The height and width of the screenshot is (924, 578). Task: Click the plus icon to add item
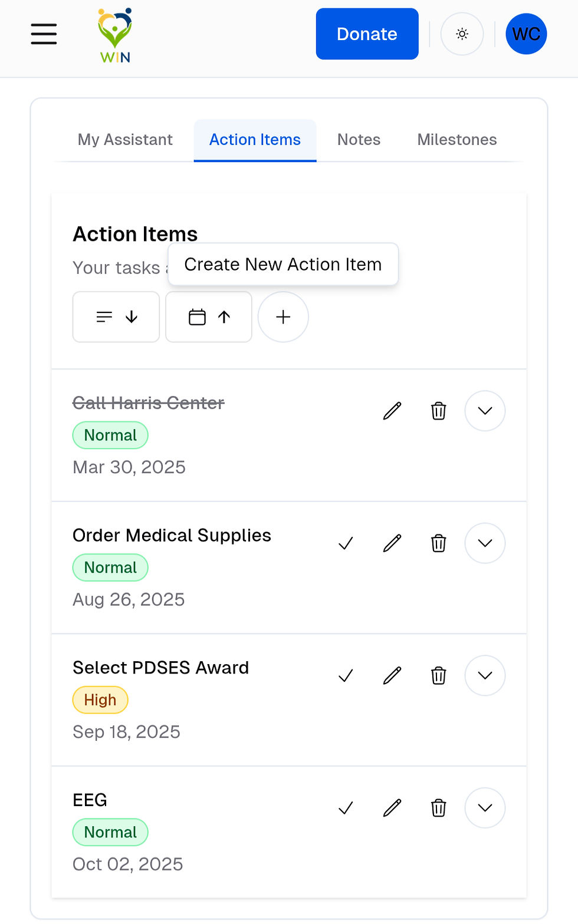[283, 317]
